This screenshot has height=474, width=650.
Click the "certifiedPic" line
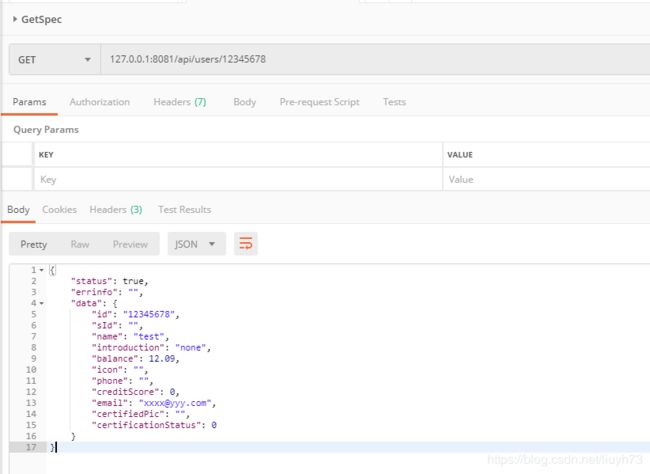[141, 414]
